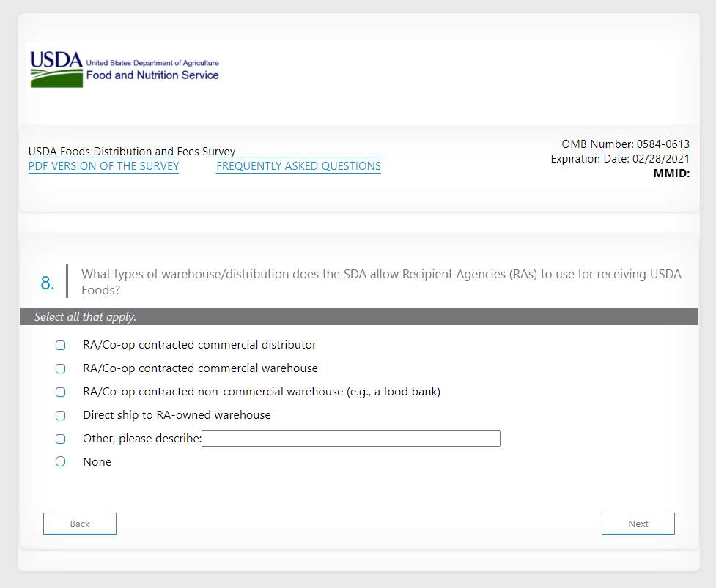Select Direct ship to RA-owned warehouse
The image size is (716, 588).
click(60, 416)
